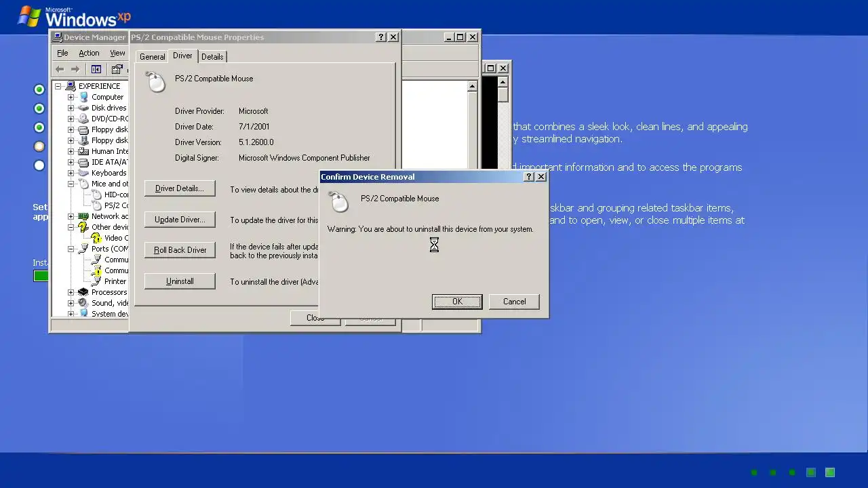The width and height of the screenshot is (868, 488).
Task: Switch to the General tab
Action: [152, 57]
